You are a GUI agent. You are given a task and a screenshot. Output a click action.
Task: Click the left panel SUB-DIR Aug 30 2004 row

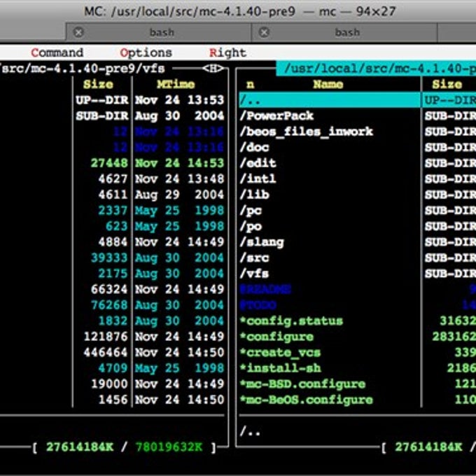point(112,116)
